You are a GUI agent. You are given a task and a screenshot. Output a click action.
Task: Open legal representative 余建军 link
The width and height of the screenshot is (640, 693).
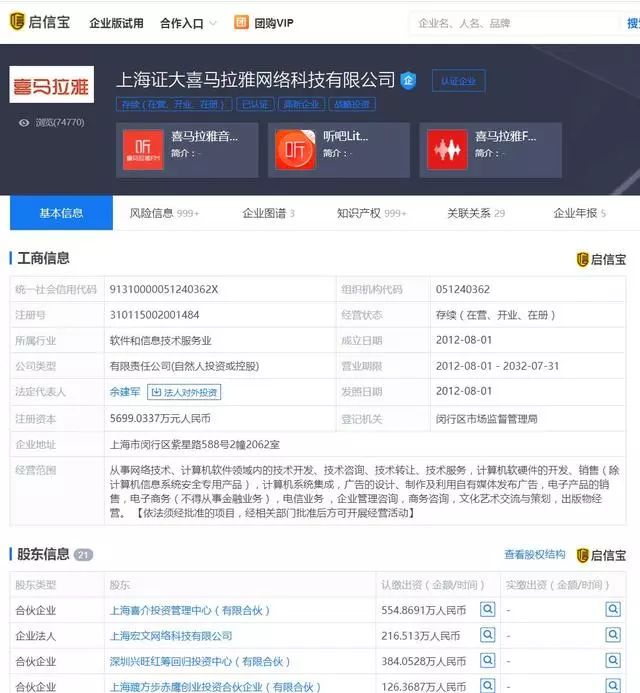click(125, 392)
